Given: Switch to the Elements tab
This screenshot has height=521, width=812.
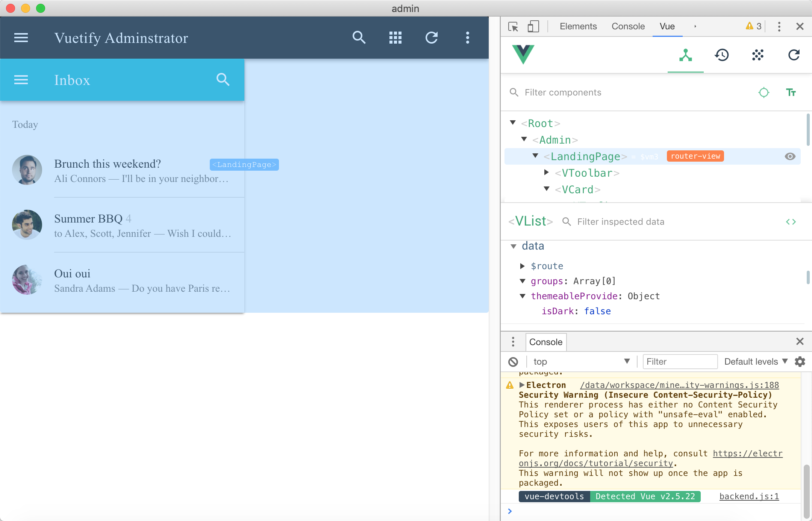Looking at the screenshot, I should click(x=578, y=26).
